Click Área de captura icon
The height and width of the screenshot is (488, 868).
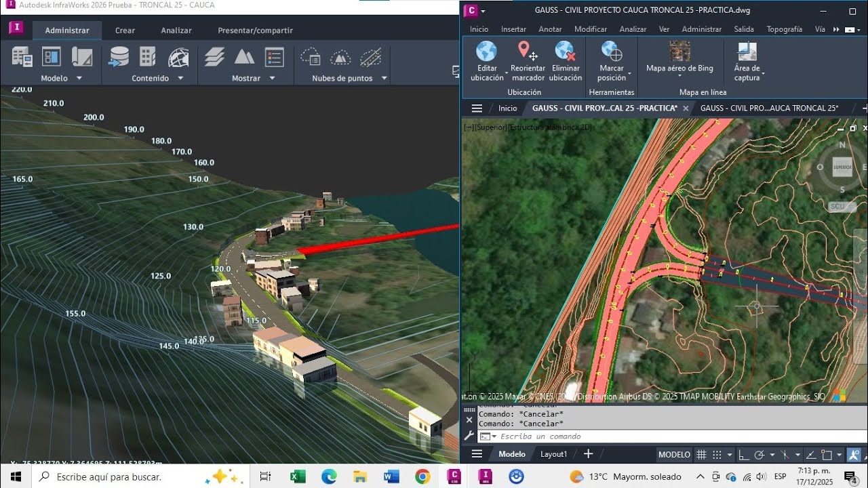click(x=747, y=52)
